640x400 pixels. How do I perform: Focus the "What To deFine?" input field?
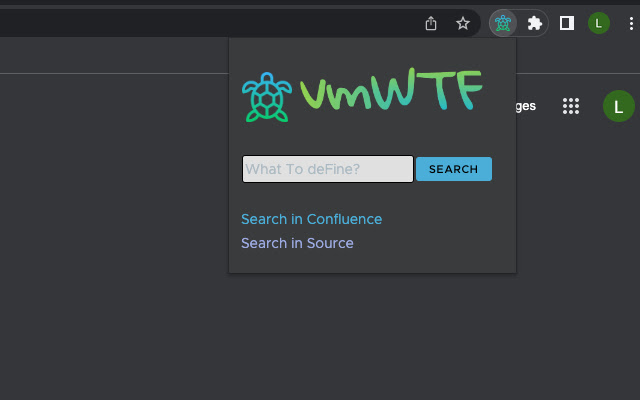[327, 169]
